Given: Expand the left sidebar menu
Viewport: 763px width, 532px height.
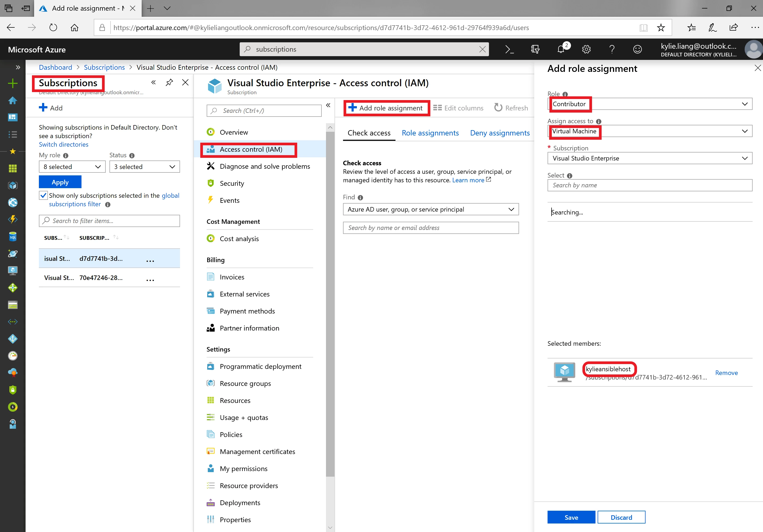Looking at the screenshot, I should [18, 67].
